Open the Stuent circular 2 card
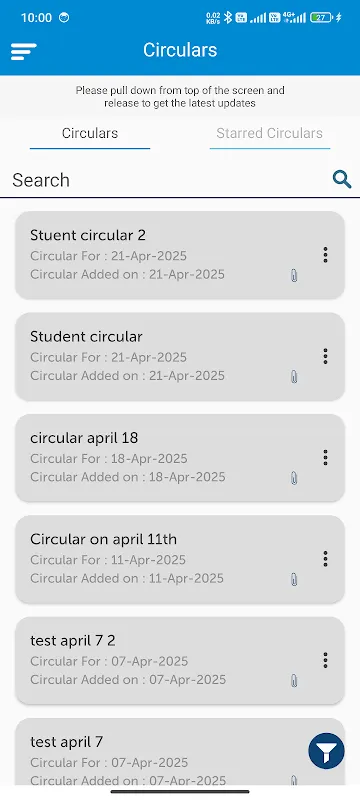This screenshot has width=360, height=800. [180, 255]
